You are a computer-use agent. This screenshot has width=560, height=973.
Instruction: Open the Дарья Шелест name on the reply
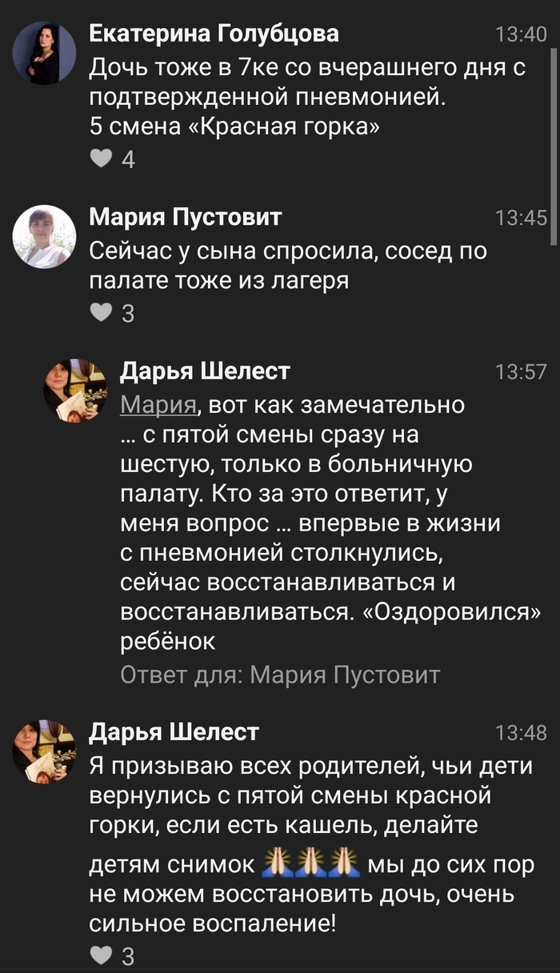coord(205,371)
